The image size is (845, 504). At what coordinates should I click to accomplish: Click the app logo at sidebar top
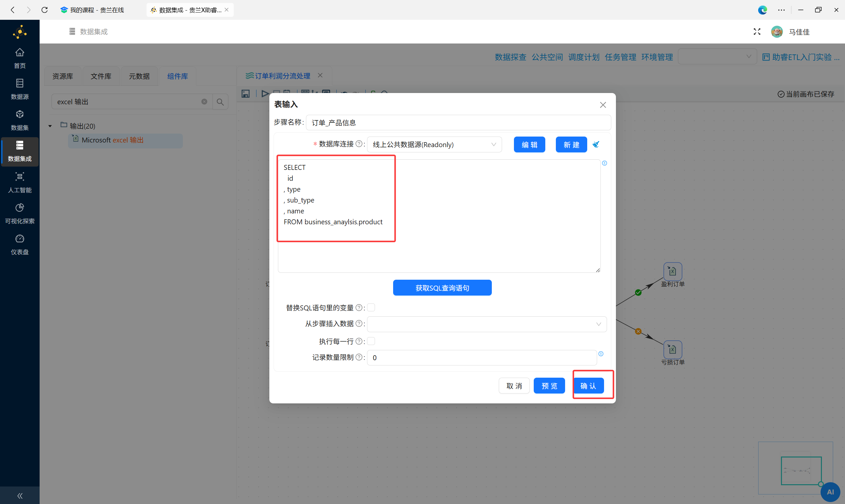click(20, 32)
